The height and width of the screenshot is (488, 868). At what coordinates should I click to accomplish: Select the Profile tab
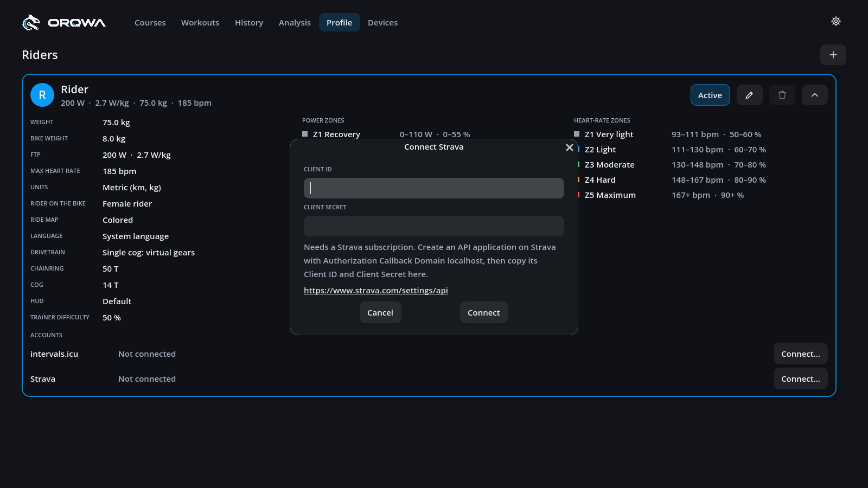coord(340,23)
